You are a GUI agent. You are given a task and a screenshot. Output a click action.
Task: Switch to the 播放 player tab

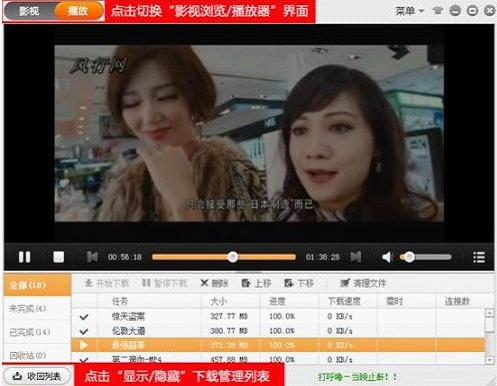pos(78,11)
